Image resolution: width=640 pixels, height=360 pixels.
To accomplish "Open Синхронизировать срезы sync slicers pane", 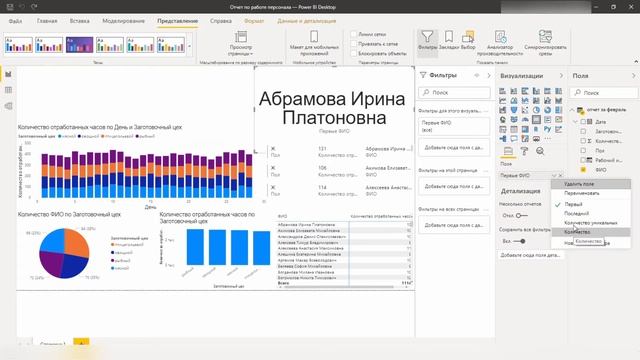I will 545,42.
